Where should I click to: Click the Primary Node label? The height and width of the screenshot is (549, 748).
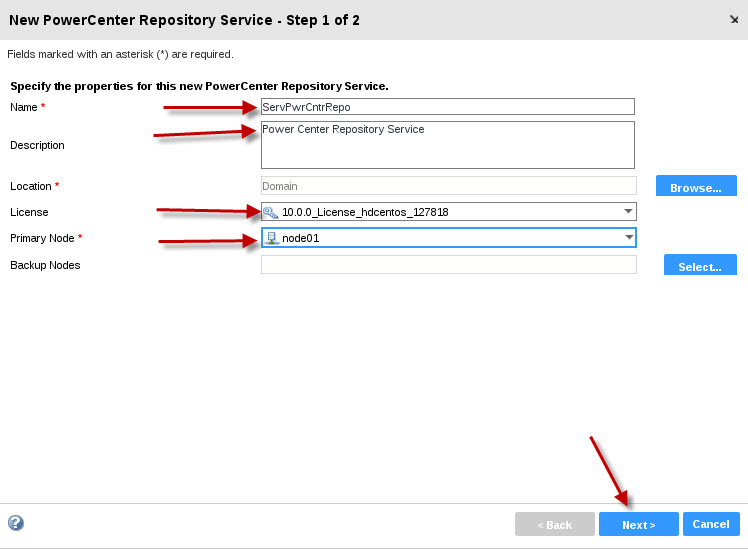click(x=42, y=238)
